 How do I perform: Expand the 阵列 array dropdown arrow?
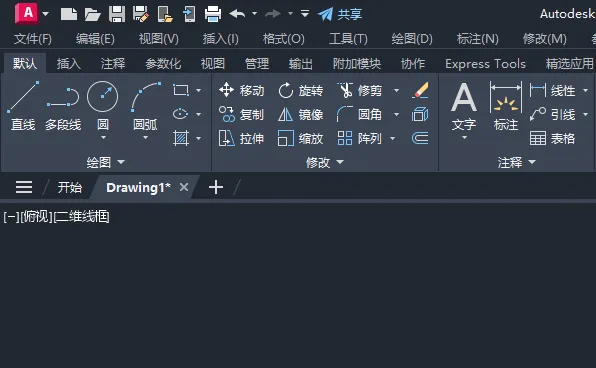(393, 138)
